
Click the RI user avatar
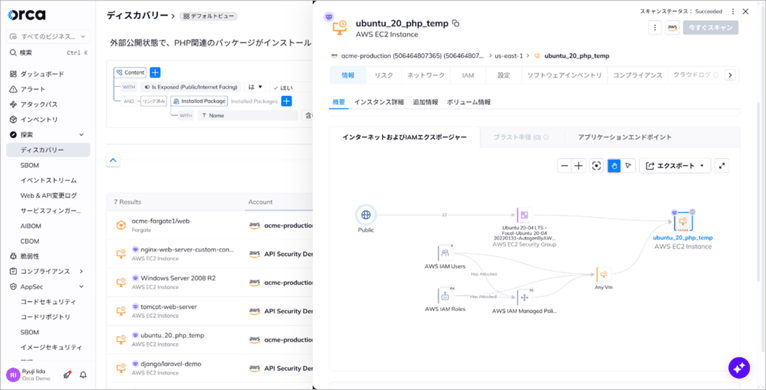[13, 375]
